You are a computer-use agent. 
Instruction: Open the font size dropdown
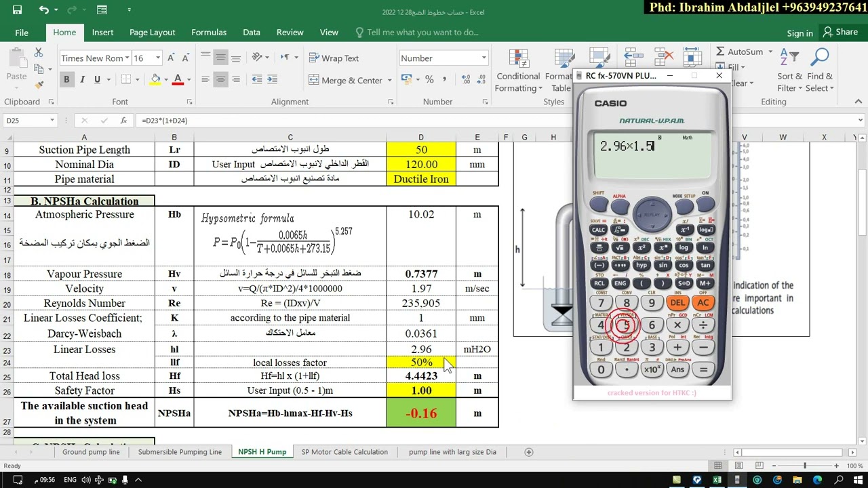(x=158, y=58)
